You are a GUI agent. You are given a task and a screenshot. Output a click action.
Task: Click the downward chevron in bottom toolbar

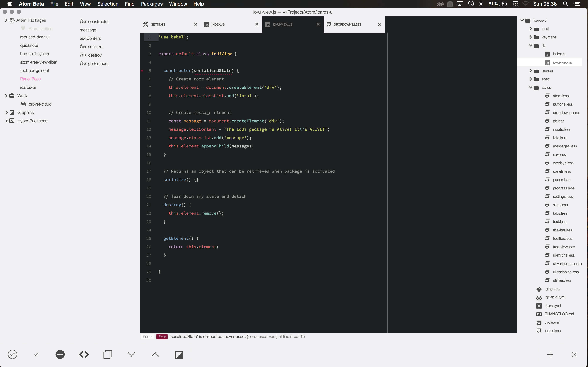(x=131, y=354)
